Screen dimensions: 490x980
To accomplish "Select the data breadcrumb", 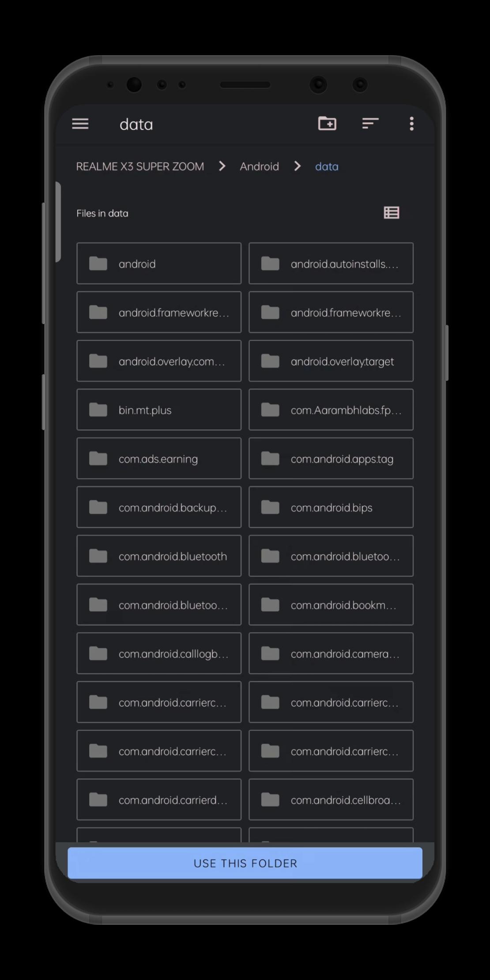I will tap(327, 166).
